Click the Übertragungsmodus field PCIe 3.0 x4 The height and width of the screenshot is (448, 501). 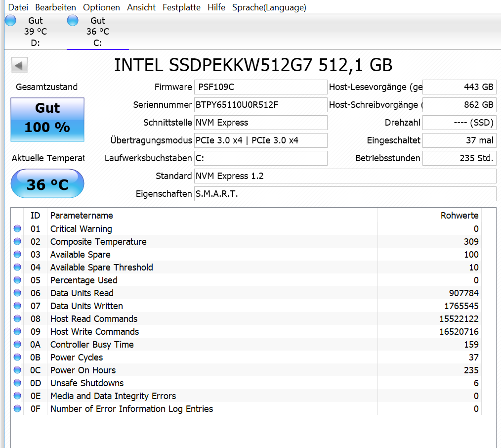point(261,140)
